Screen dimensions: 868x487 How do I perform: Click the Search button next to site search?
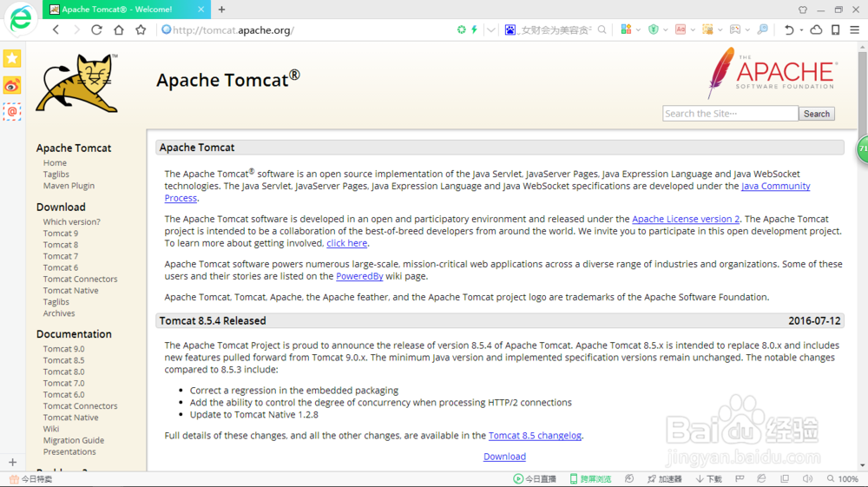tap(817, 114)
